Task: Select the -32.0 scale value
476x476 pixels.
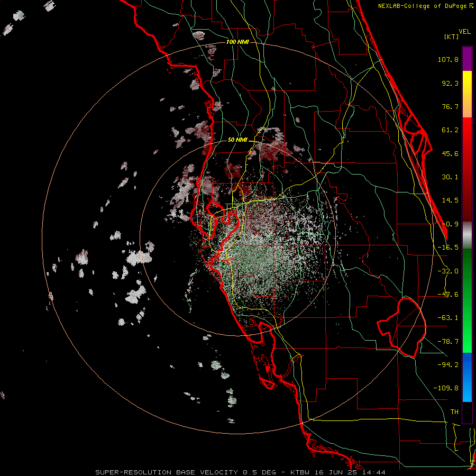Action: (x=448, y=271)
